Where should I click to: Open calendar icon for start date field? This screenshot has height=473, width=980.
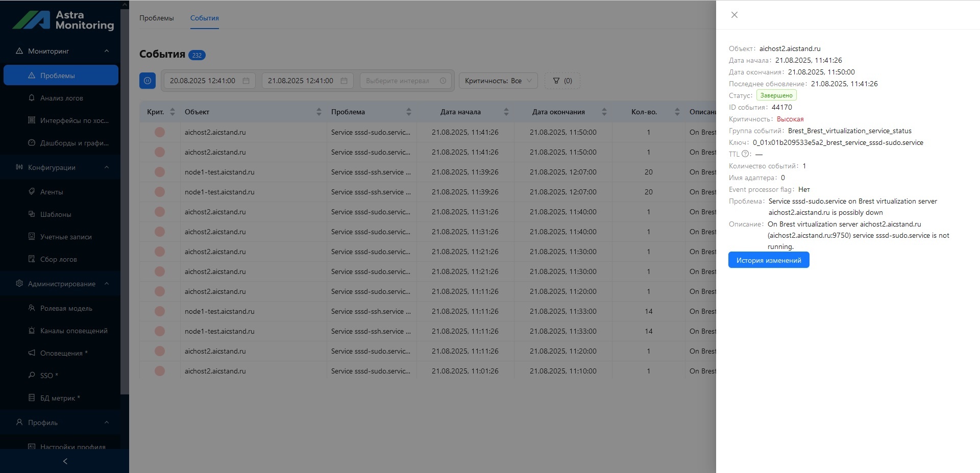pos(246,81)
